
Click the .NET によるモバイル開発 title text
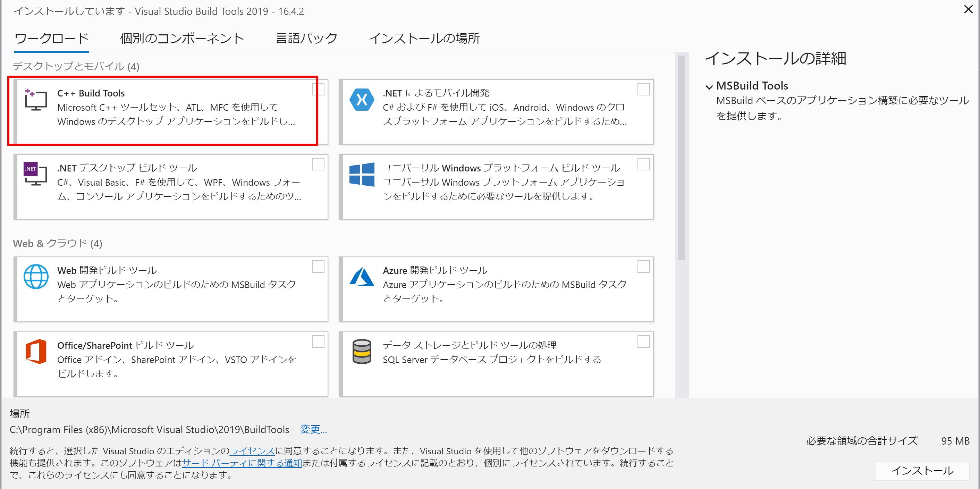point(436,93)
